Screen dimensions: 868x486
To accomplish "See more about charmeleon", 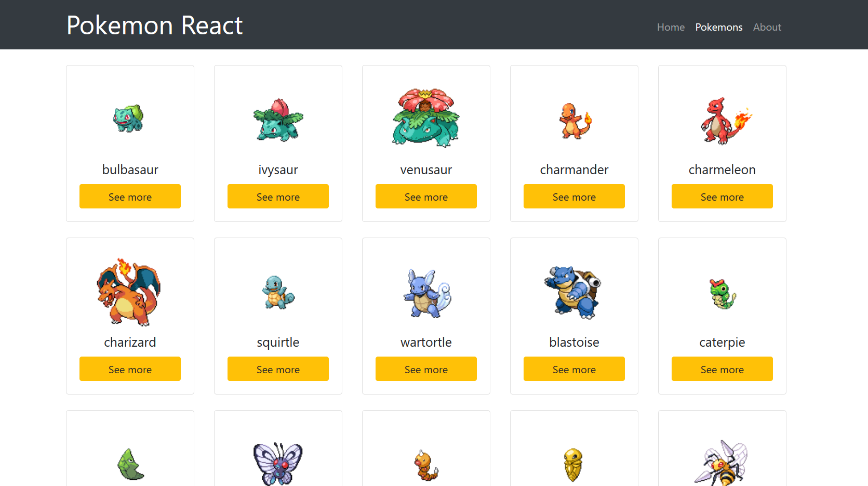I will point(722,196).
